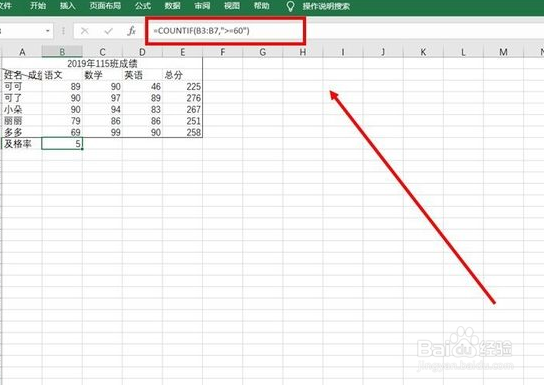The width and height of the screenshot is (544, 385).
Task: Select the result cell showing 5
Action: click(62, 144)
